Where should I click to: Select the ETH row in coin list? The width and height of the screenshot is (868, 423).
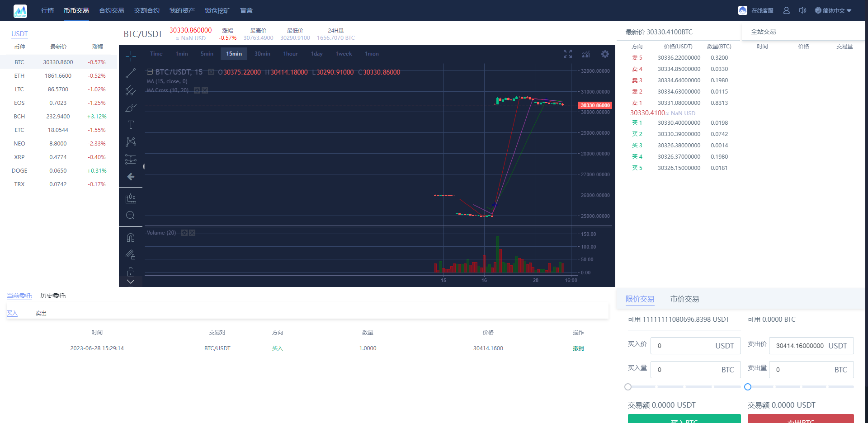(x=59, y=76)
